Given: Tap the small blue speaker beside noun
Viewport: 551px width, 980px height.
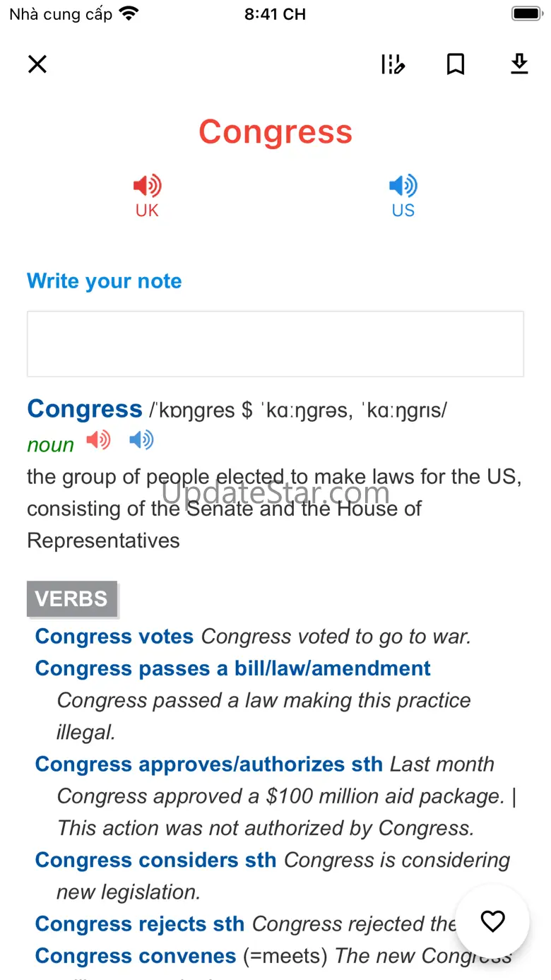Looking at the screenshot, I should (x=141, y=441).
